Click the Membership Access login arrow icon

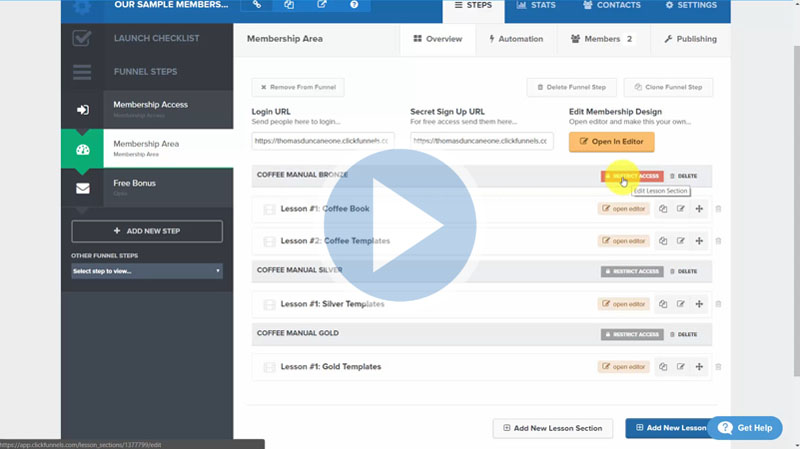(82, 109)
